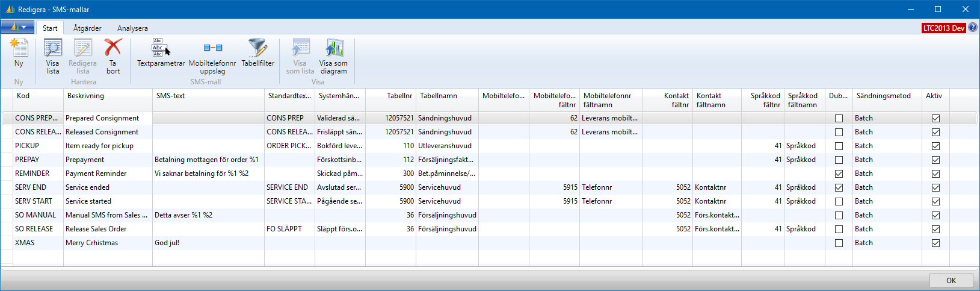Screen dimensions: 980x291
Task: Click the Bokförd leve... system event cell
Action: click(340, 146)
